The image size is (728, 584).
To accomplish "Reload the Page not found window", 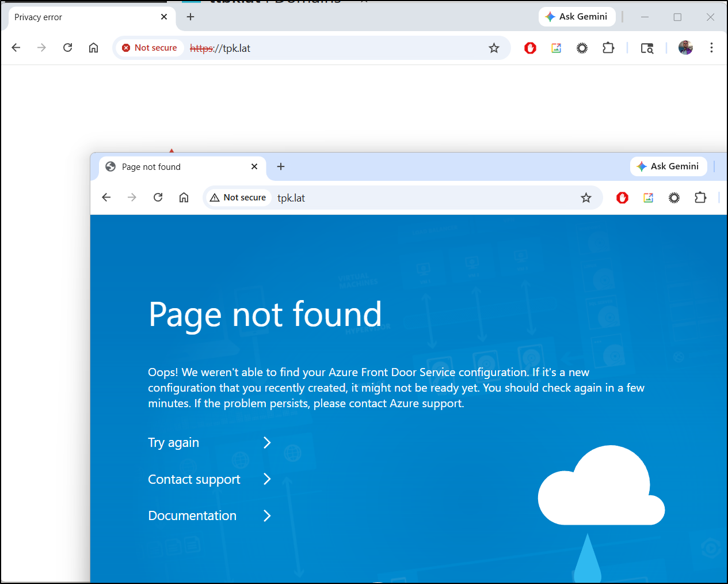I will pos(158,198).
